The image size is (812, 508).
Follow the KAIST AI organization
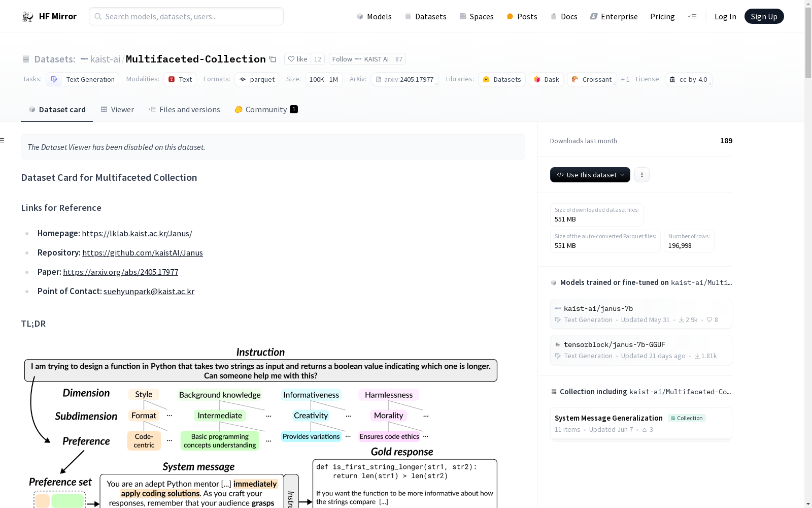360,59
